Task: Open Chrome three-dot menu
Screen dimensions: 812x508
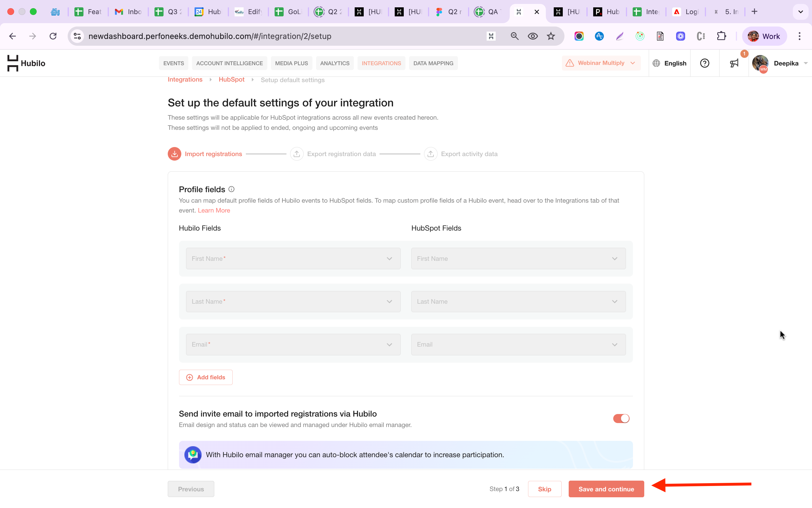Action: (800, 36)
